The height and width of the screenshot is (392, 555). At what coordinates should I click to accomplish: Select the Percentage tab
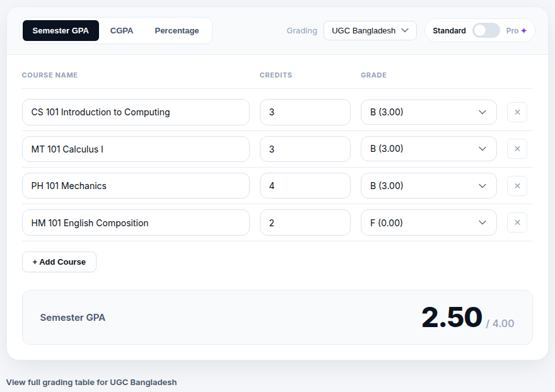(177, 31)
